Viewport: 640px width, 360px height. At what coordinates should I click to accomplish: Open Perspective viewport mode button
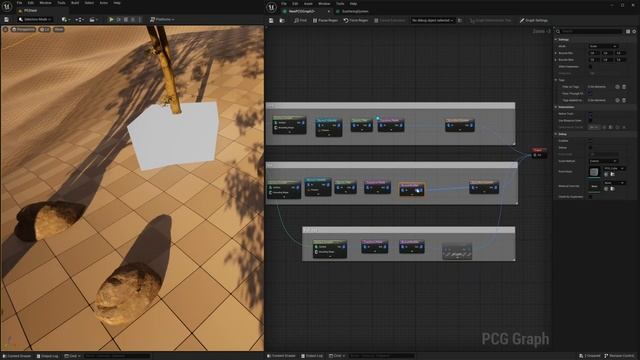pyautogui.click(x=23, y=29)
